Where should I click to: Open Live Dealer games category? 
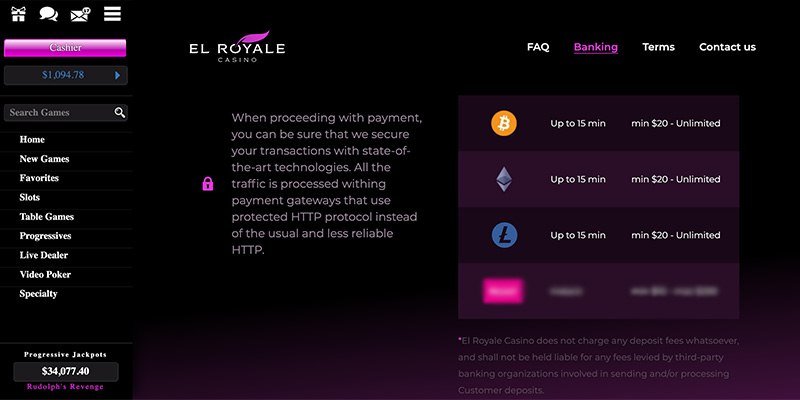click(x=45, y=255)
